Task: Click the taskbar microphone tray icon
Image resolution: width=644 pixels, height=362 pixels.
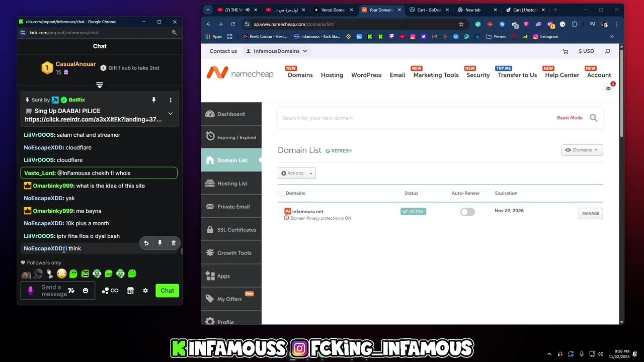Action: tap(582, 353)
